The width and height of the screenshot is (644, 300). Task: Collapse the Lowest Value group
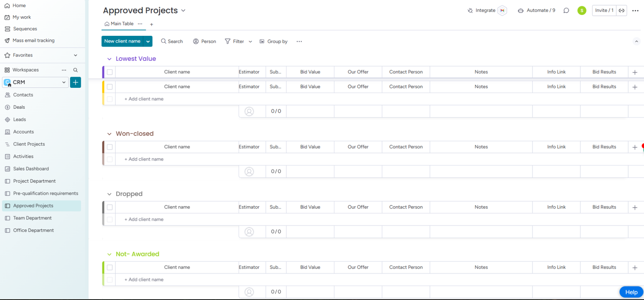pos(109,59)
